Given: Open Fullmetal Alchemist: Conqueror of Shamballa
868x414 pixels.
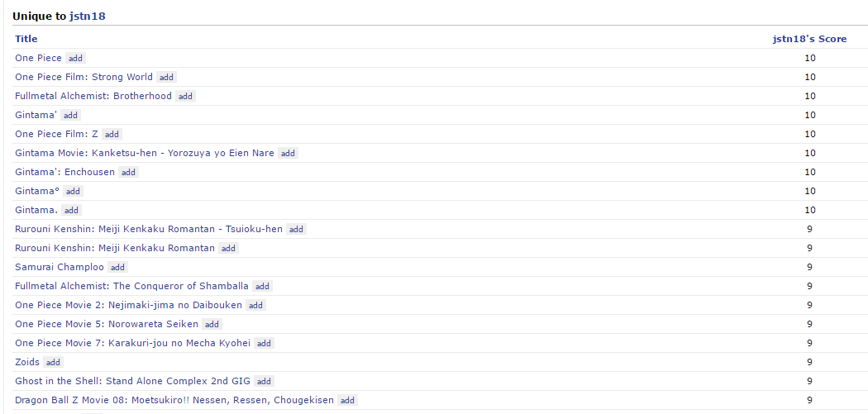Looking at the screenshot, I should pos(131,286).
